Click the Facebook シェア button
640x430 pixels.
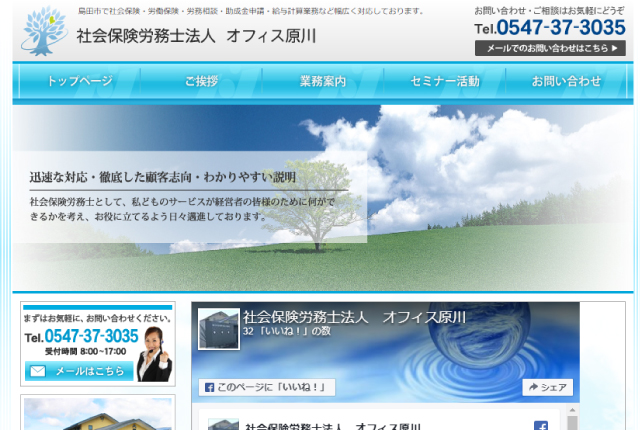(x=548, y=387)
